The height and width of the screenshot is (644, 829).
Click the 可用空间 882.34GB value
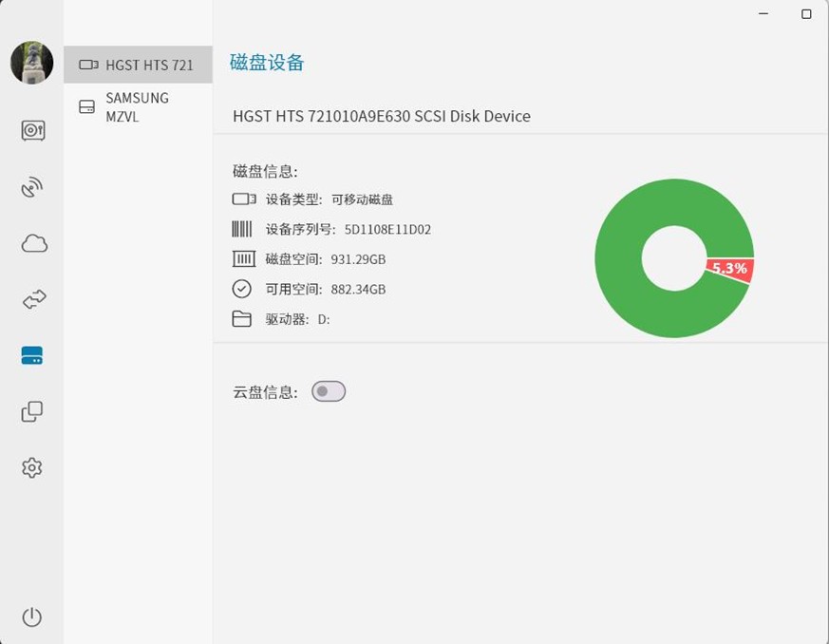[x=358, y=290]
